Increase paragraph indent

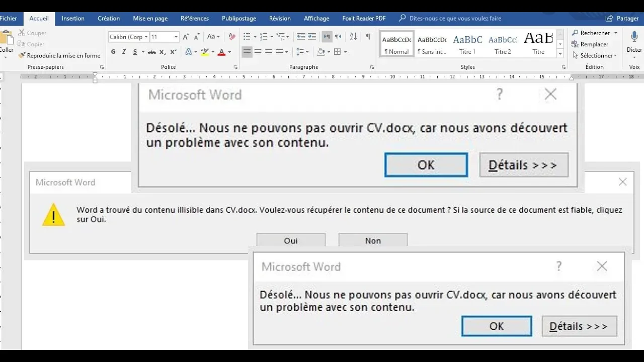click(x=312, y=37)
